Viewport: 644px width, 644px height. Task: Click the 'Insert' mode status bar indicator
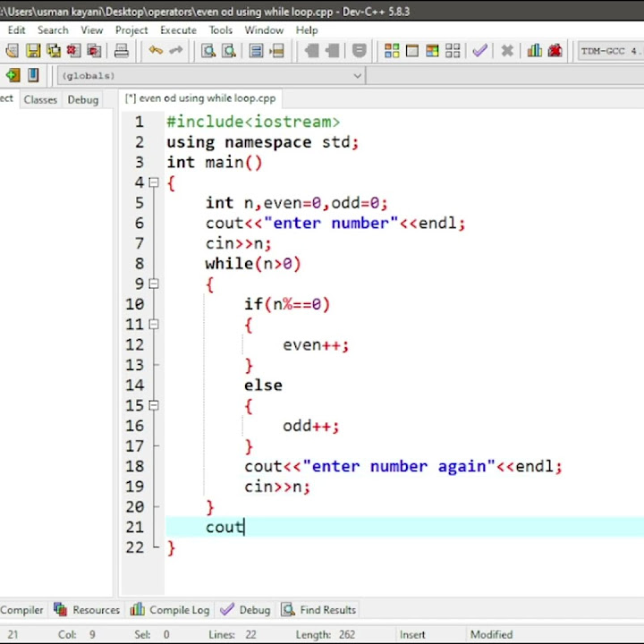pos(412,635)
